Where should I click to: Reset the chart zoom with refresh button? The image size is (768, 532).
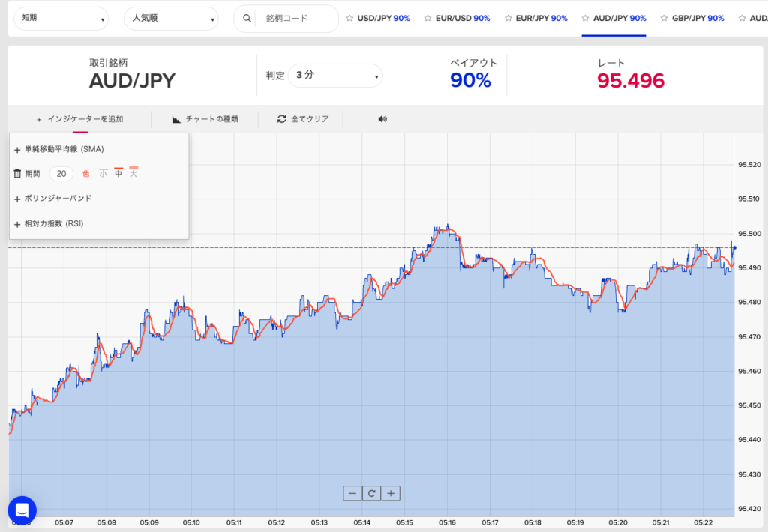pyautogui.click(x=372, y=493)
